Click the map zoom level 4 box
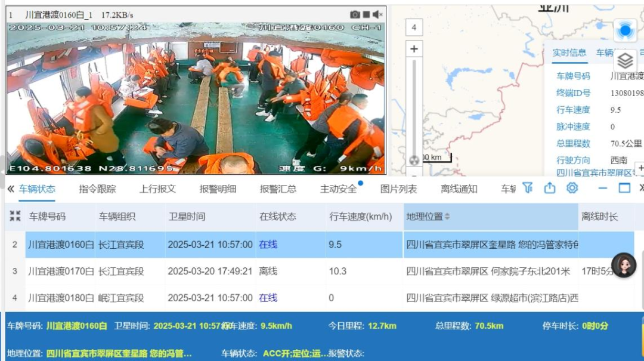 coord(414,27)
